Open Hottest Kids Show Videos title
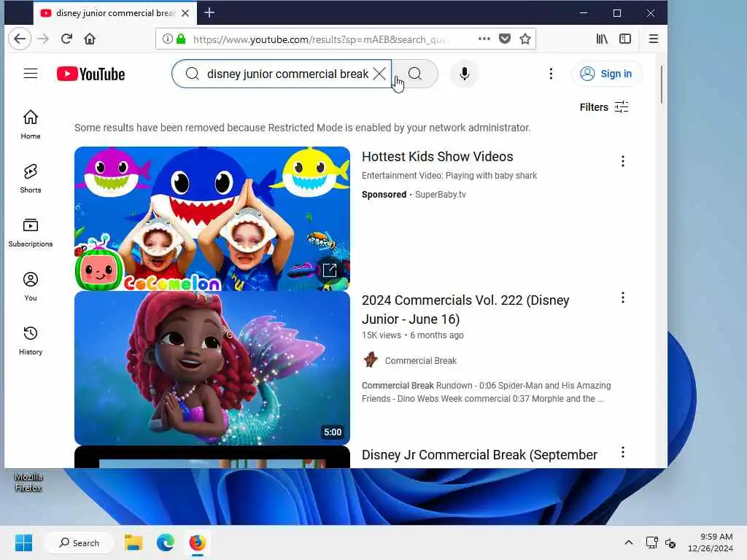This screenshot has width=747, height=560. [438, 157]
